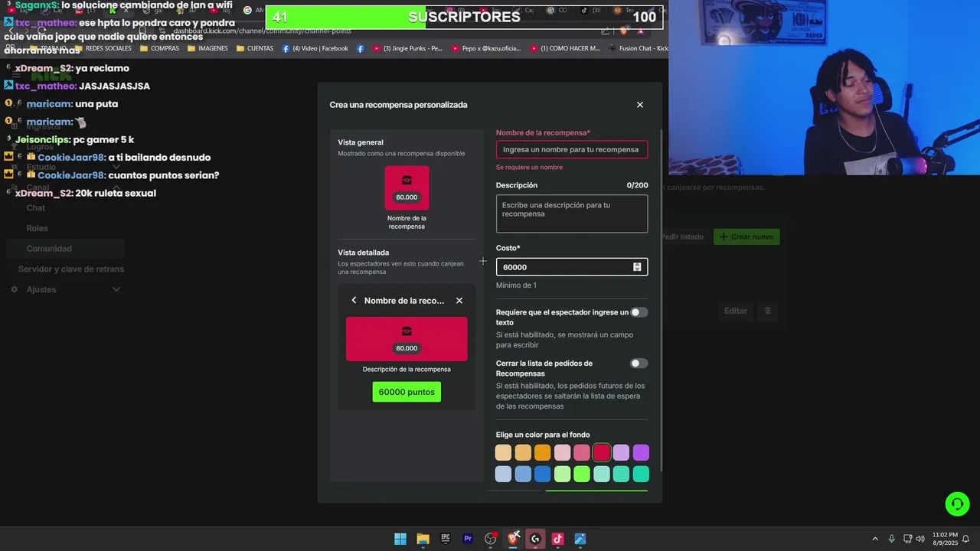Open the '(3) Jingle Punks' bookmark
Image resolution: width=980 pixels, height=551 pixels.
[x=407, y=48]
